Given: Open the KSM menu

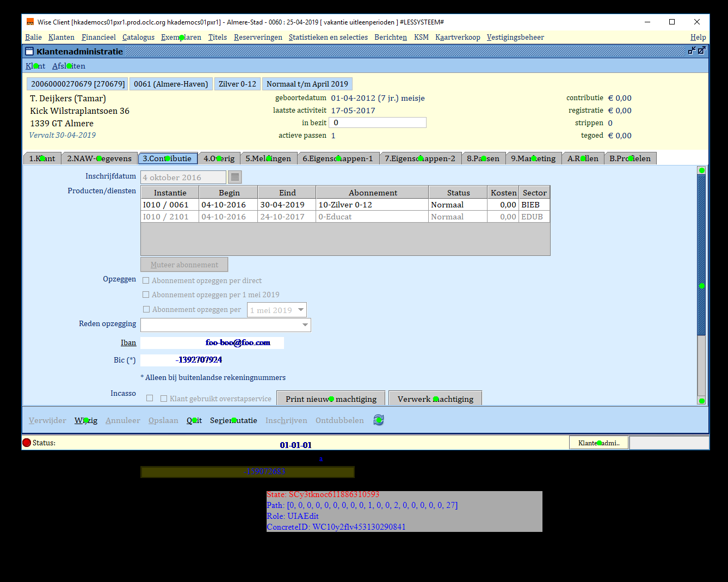Looking at the screenshot, I should point(421,37).
